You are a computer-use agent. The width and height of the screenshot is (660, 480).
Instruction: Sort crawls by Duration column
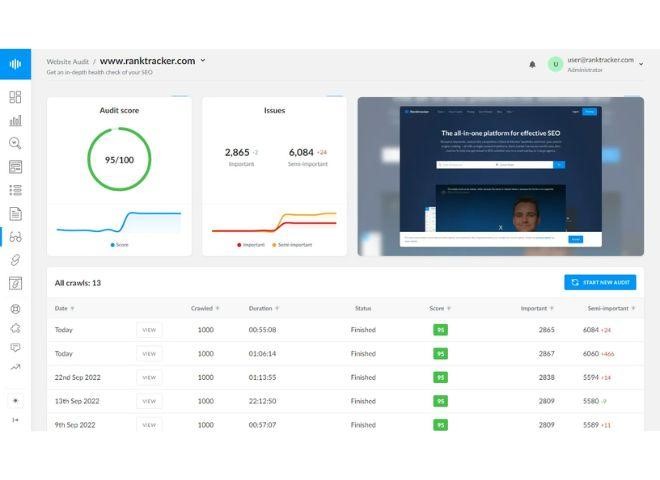click(264, 308)
